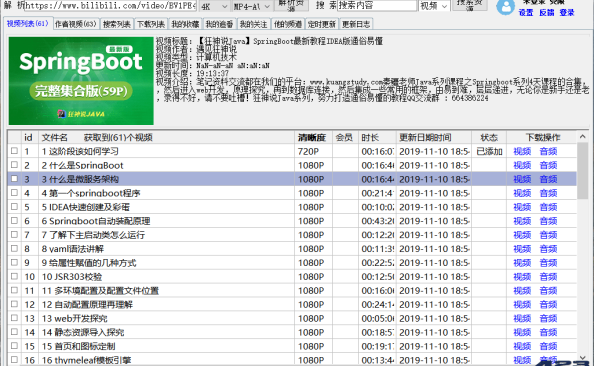Open the 作者视频(63) tab
This screenshot has height=366, width=594.
[76, 24]
